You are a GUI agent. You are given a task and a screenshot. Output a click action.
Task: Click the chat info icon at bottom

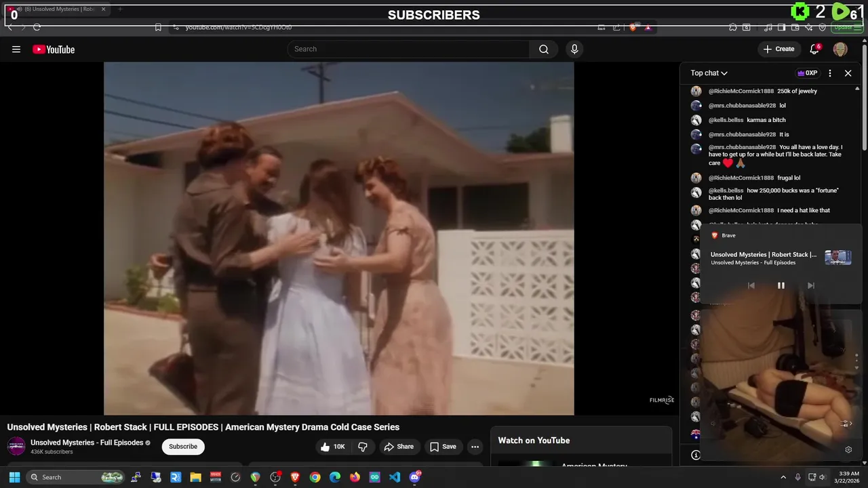[695, 455]
